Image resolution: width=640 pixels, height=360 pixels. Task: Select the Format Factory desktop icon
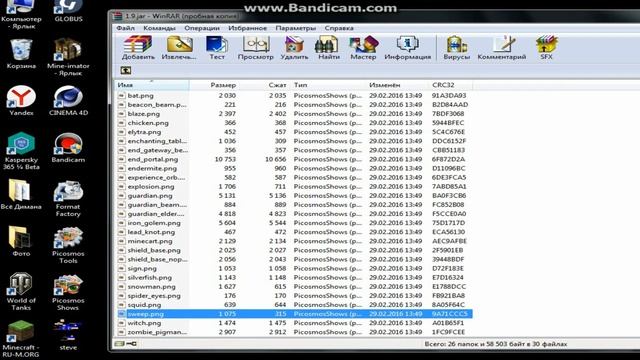68,198
